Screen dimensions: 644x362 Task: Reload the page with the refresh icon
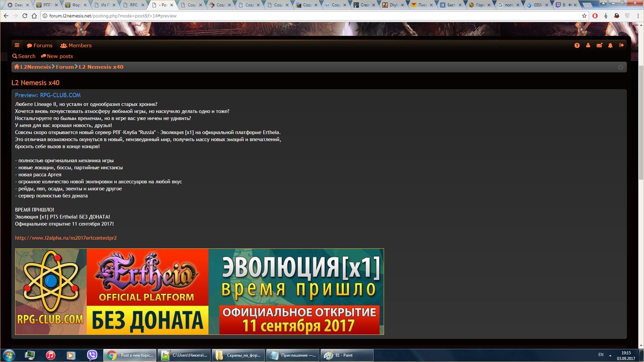(x=25, y=16)
